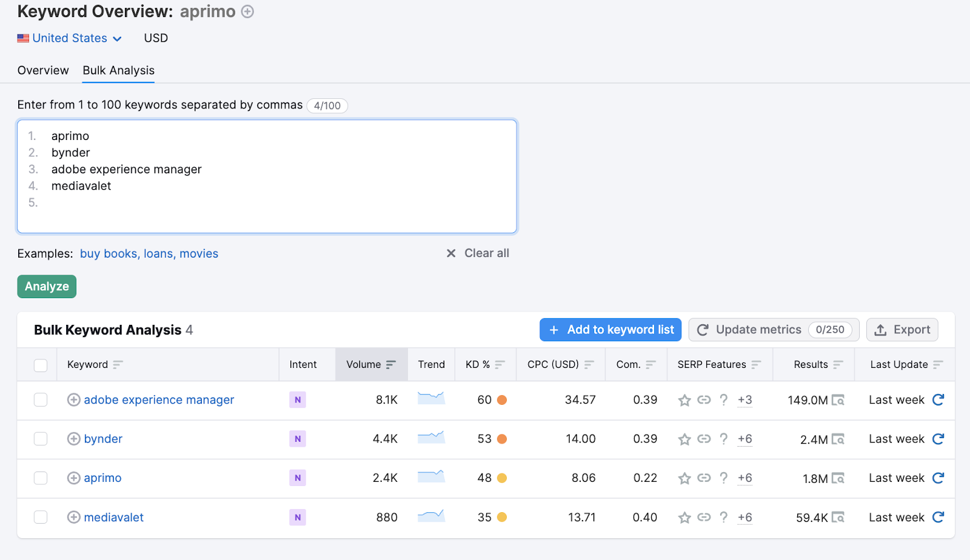Click star SERP icon in mediavalet row
Screen dimensions: 970x560
684,518
